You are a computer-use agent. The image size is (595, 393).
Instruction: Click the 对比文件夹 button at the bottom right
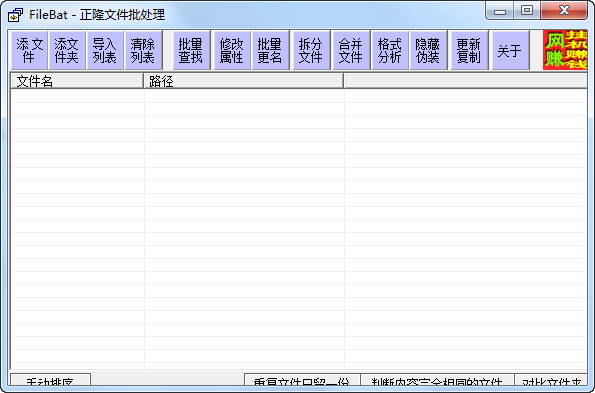(x=551, y=380)
